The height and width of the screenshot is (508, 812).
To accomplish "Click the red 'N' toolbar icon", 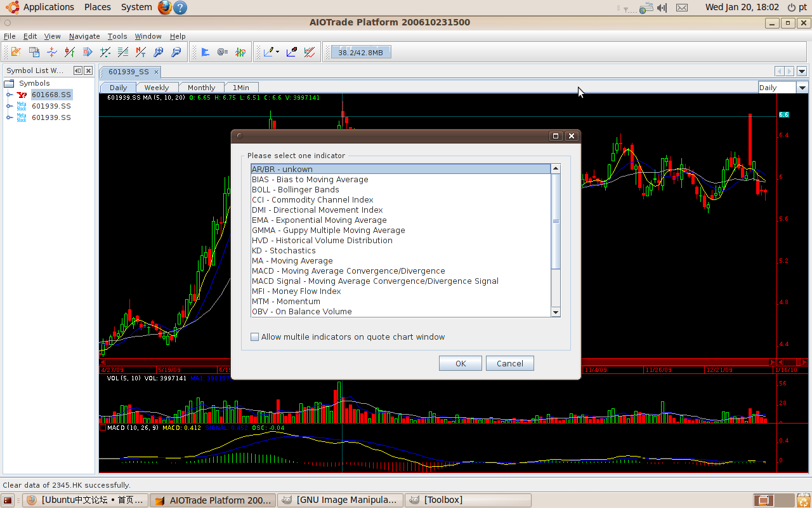I will 141,52.
